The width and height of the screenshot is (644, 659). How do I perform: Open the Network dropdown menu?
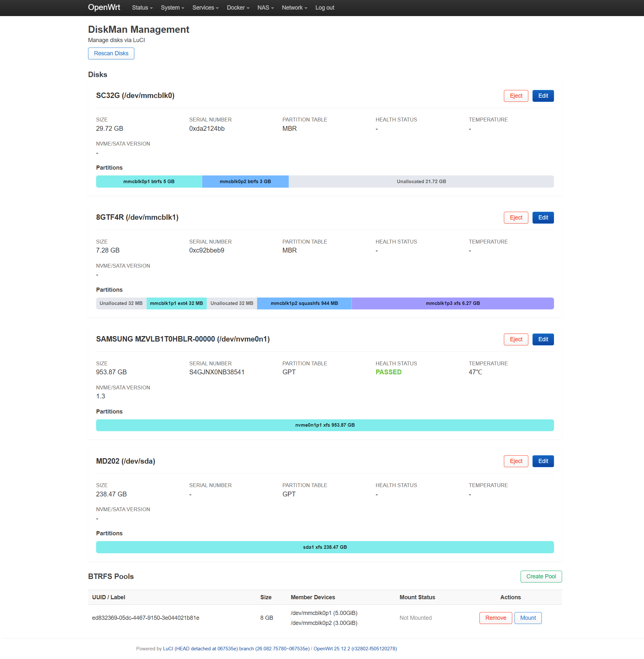[x=294, y=8]
